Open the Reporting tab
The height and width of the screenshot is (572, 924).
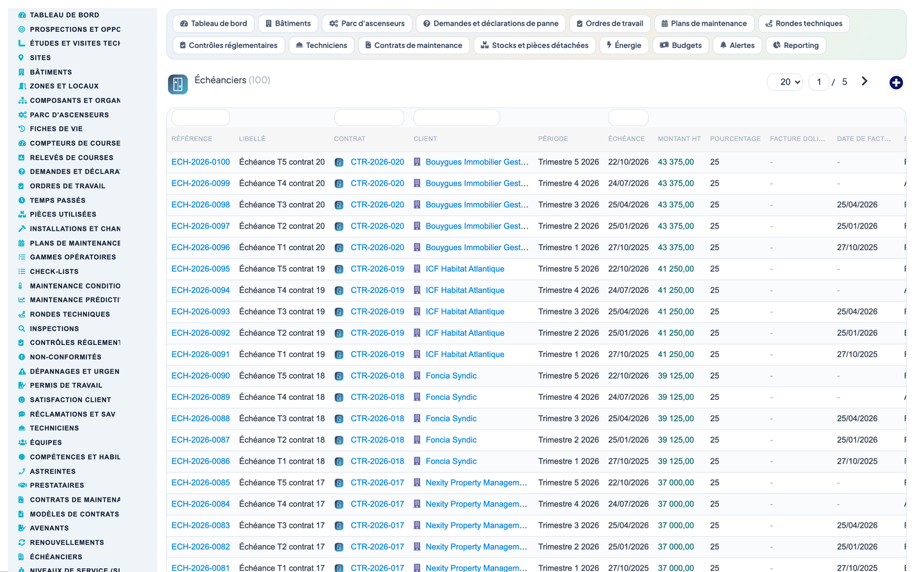click(x=795, y=45)
